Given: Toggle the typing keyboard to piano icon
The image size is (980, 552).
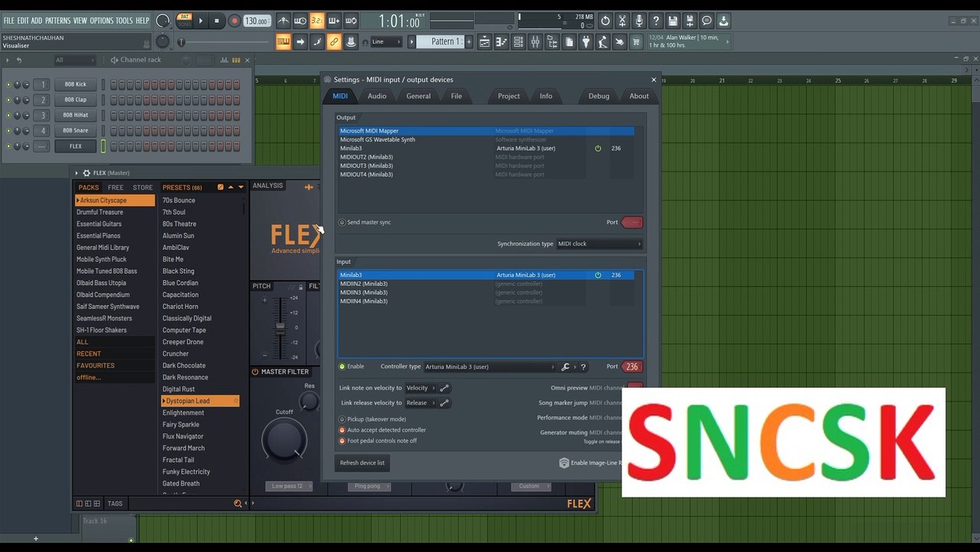Looking at the screenshot, I should coord(284,41).
